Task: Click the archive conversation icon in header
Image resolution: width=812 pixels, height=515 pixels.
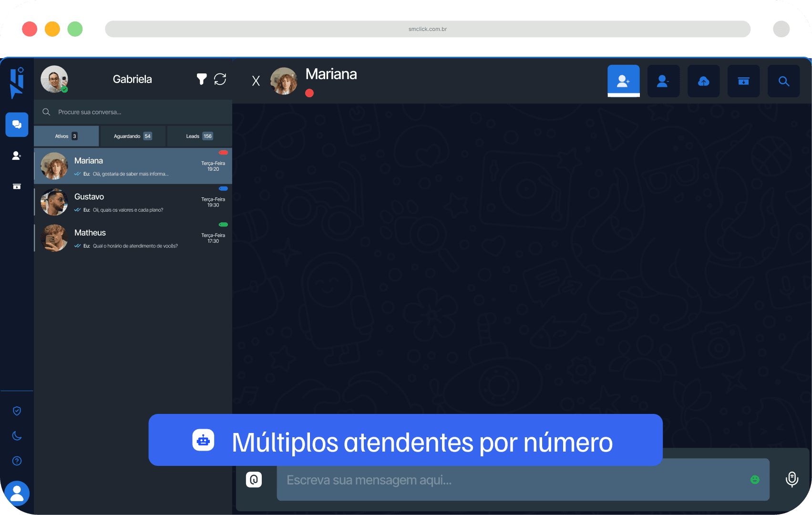Action: point(743,81)
